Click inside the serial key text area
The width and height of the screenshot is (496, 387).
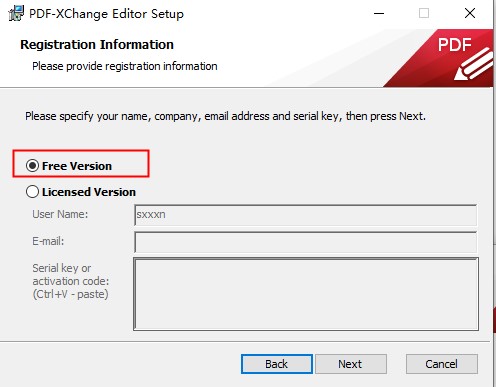(x=306, y=294)
